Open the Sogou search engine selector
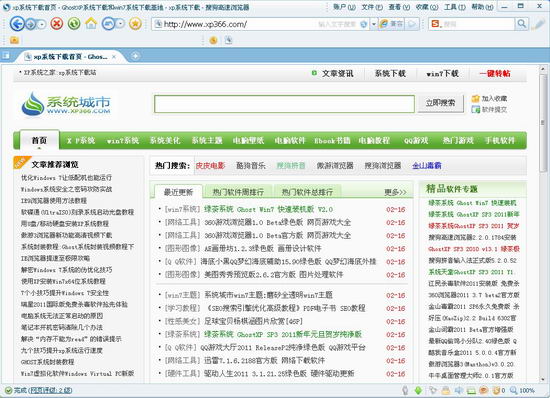The width and height of the screenshot is (550, 398). pos(435,24)
